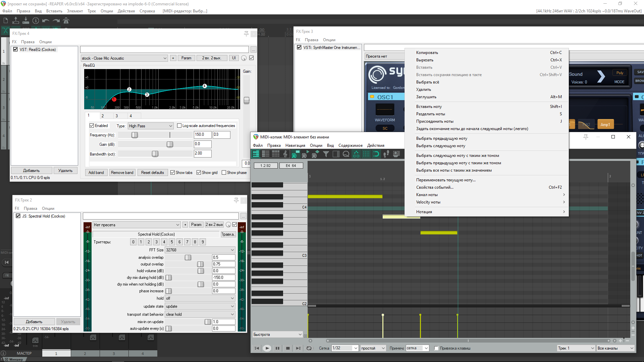Viewport: 644px width, 362px height.
Task: Toggle Log-scale automated frequencies checkbox
Action: pyautogui.click(x=179, y=126)
